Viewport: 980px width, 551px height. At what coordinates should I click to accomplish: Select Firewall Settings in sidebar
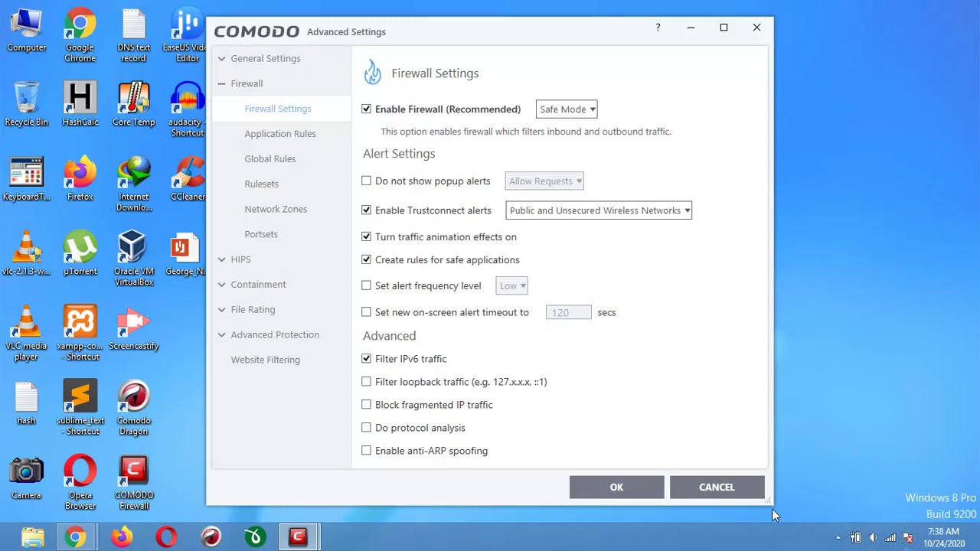pos(278,109)
